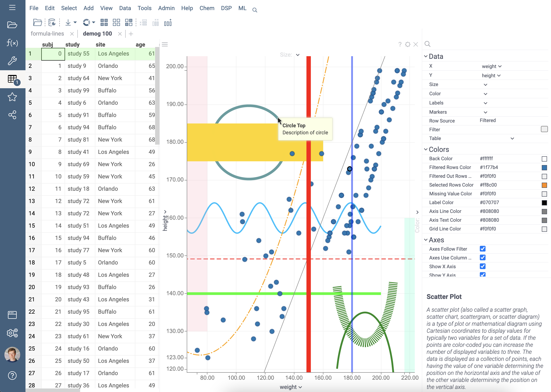Click the share sidebar icon
This screenshot has height=392, width=551.
point(12,115)
